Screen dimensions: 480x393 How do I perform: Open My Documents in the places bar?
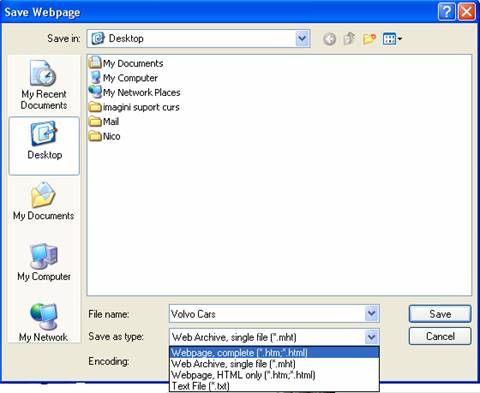tap(44, 201)
